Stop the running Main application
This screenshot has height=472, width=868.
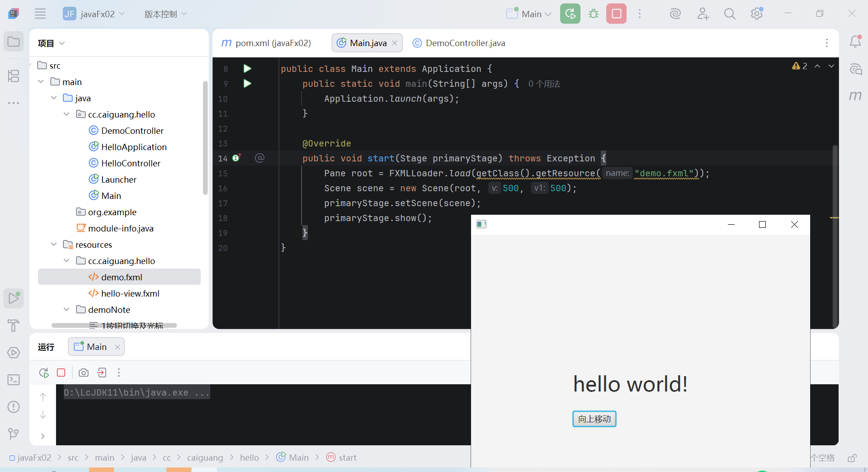617,14
